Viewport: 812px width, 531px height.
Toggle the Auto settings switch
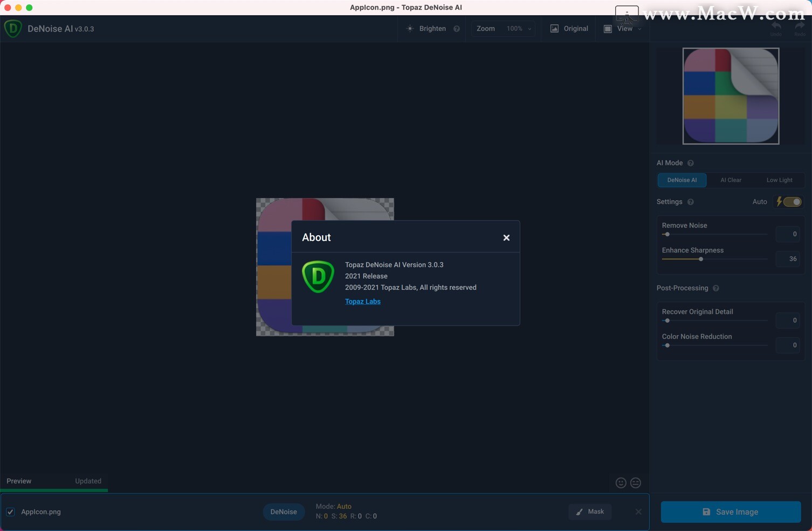tap(792, 202)
